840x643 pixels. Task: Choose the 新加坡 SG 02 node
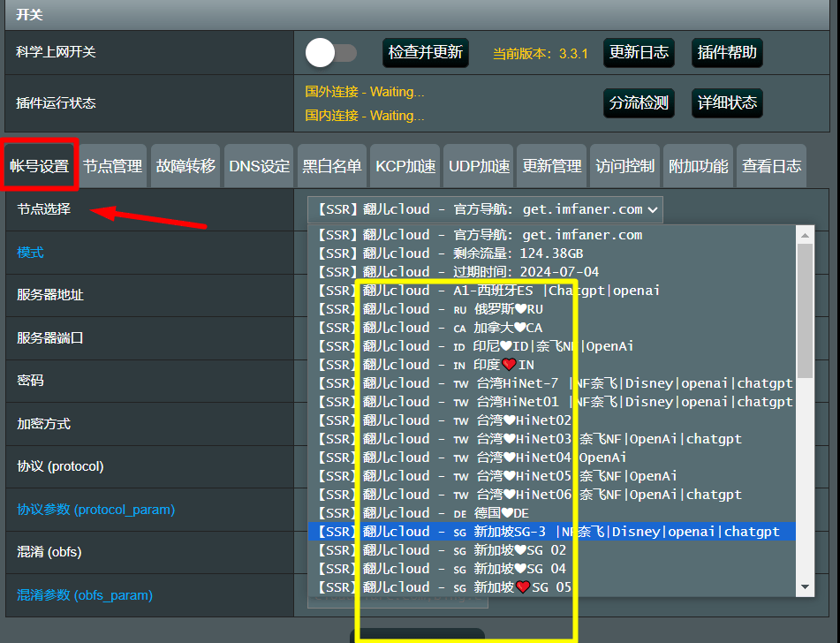point(552,550)
